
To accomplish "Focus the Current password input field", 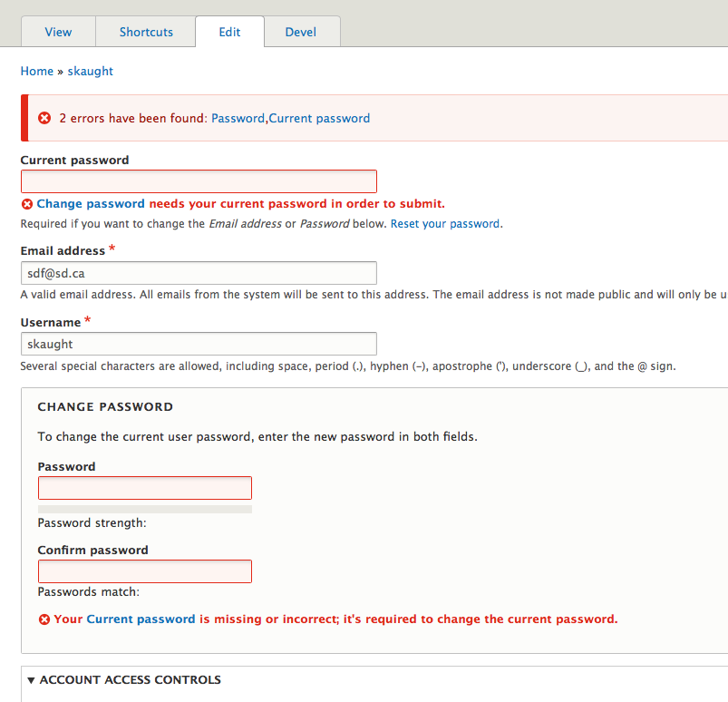I will (x=199, y=181).
